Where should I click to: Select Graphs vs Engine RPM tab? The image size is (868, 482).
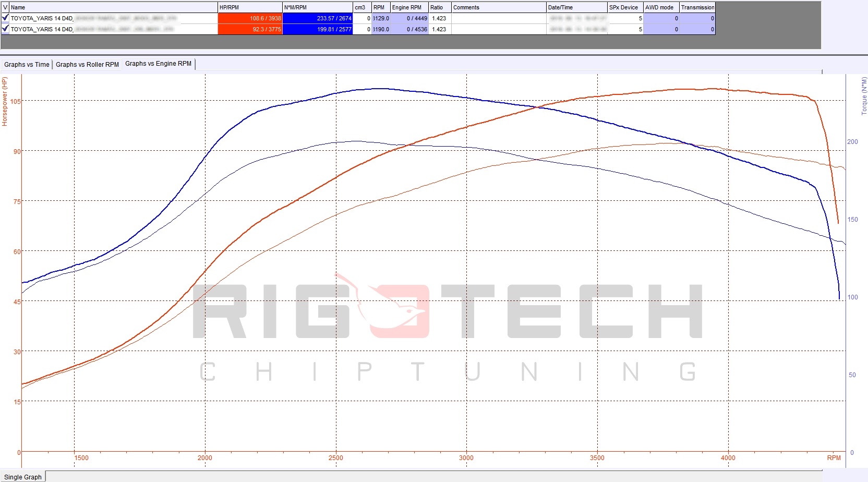tap(158, 64)
